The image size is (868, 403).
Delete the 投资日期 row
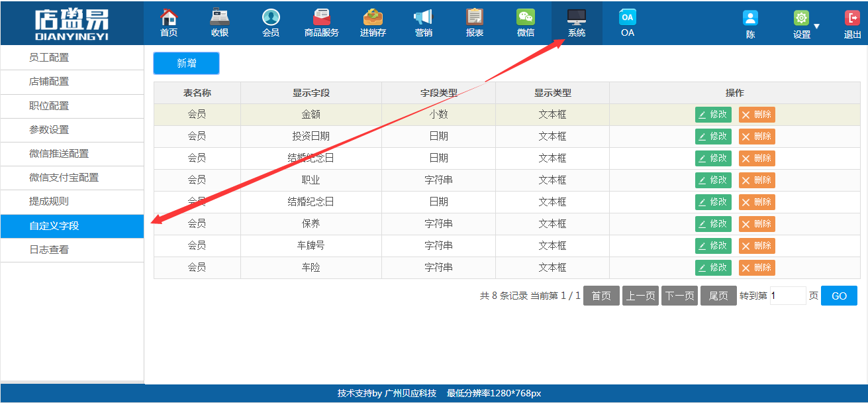pyautogui.click(x=757, y=137)
